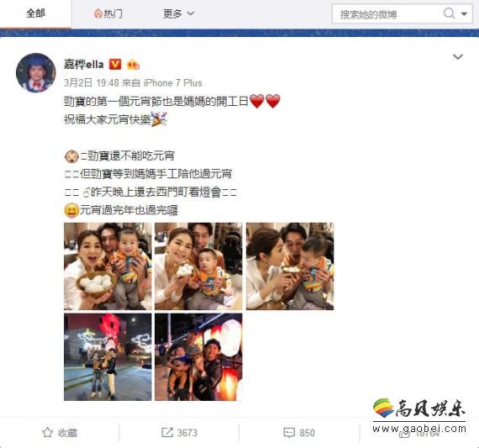Click the comment icon with 850
Image resolution: width=479 pixels, height=448 pixels.
click(289, 432)
